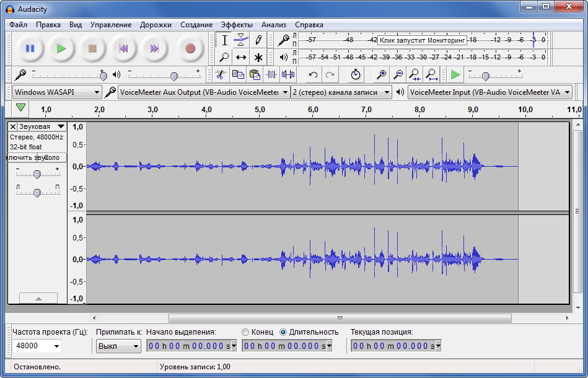Viewport: 588px width, 378px height.
Task: Open the VoiceMeeter Input playback device dropdown
Action: click(x=490, y=92)
